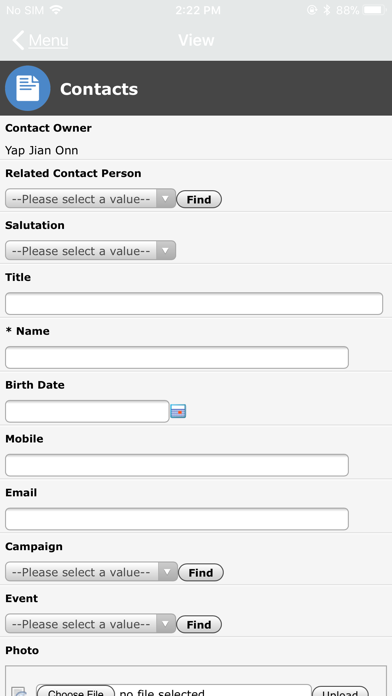Open the Campaign dropdown list
392x696 pixels.
click(x=91, y=572)
